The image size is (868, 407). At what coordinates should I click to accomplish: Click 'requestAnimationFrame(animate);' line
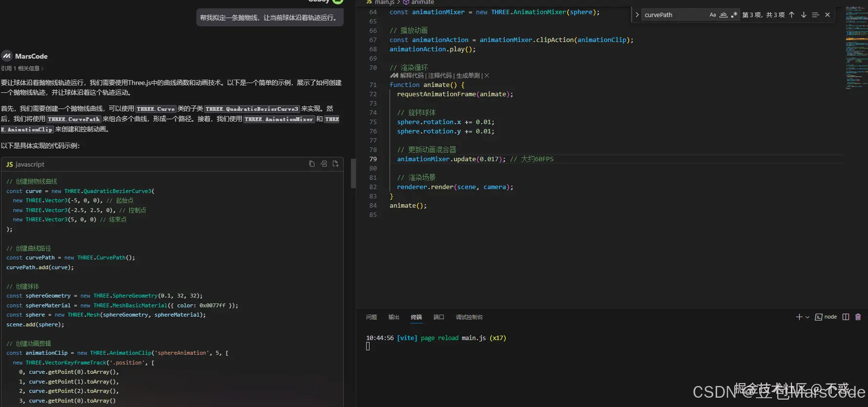(x=455, y=94)
